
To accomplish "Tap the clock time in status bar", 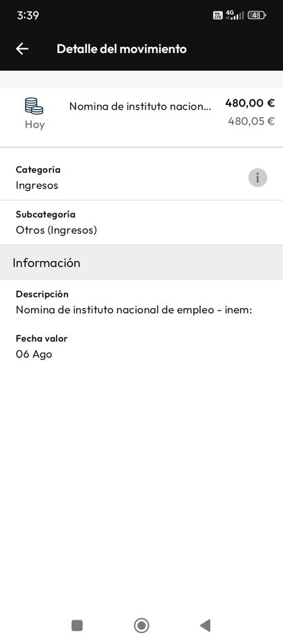I will tap(28, 15).
